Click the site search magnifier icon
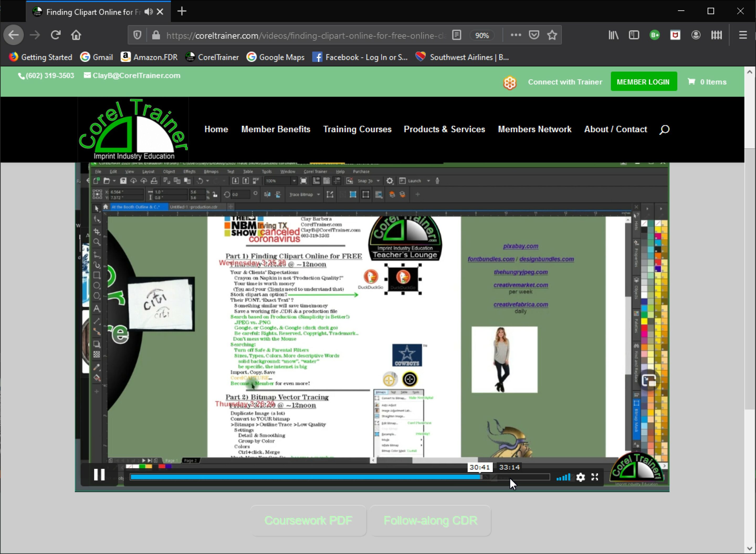Image resolution: width=756 pixels, height=554 pixels. [x=664, y=129]
